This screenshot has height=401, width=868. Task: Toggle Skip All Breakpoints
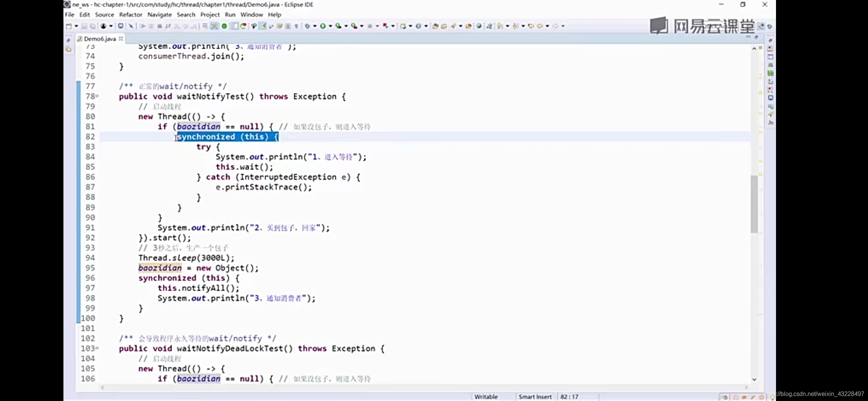coord(131,26)
